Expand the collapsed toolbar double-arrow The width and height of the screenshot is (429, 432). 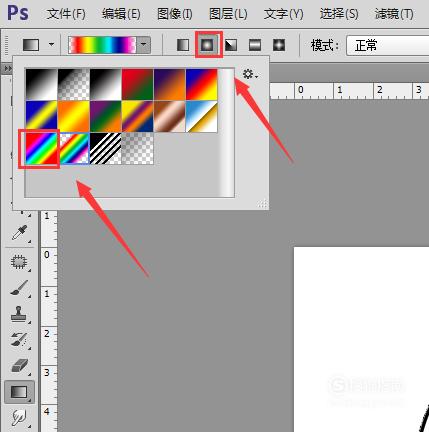7,68
